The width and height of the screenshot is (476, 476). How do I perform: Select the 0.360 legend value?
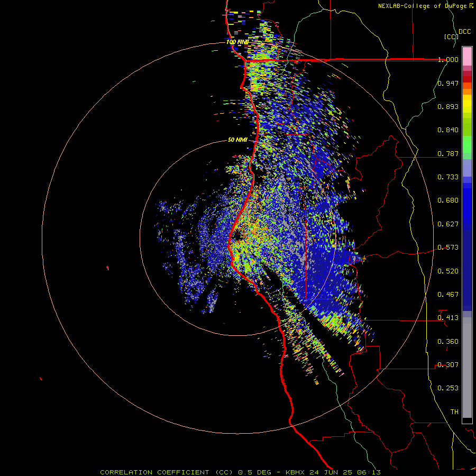448,342
